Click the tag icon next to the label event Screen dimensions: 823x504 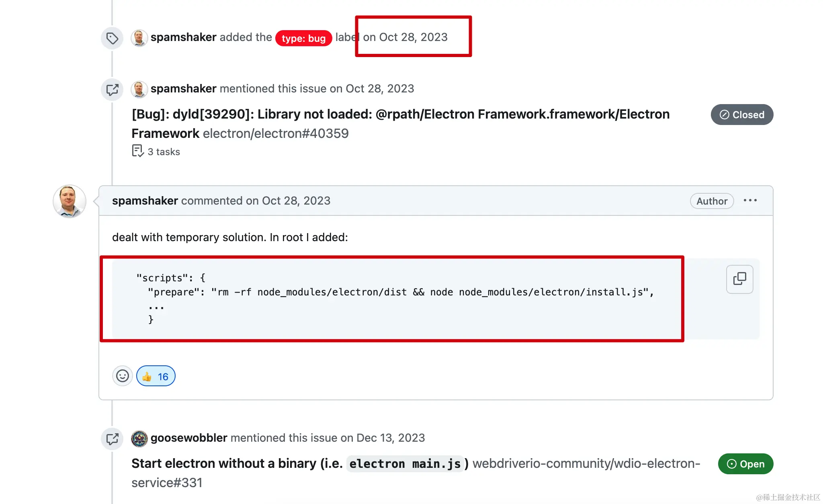coord(112,38)
